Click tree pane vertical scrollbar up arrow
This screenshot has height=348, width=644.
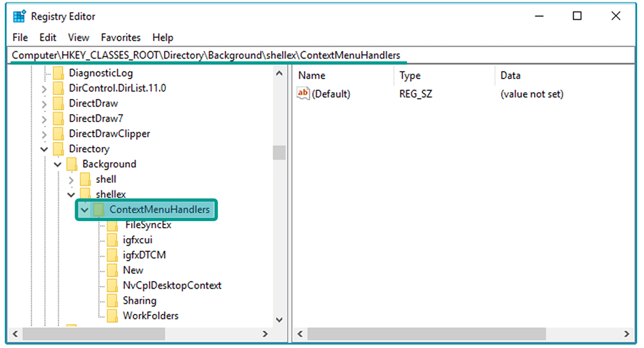click(279, 74)
